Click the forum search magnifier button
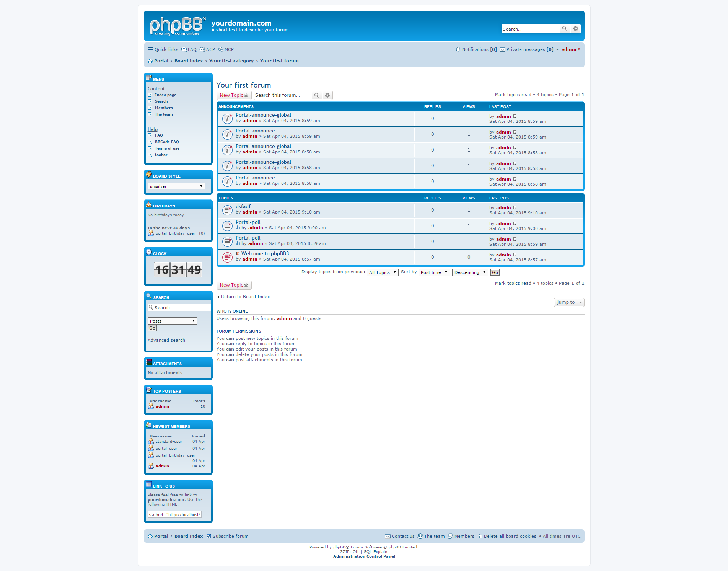The height and width of the screenshot is (571, 728). (316, 95)
